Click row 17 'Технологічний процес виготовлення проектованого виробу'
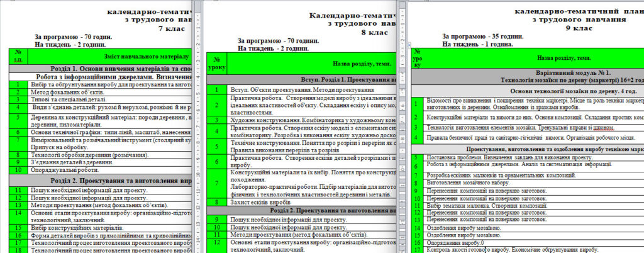The height and width of the screenshot is (253, 644). coord(101,243)
